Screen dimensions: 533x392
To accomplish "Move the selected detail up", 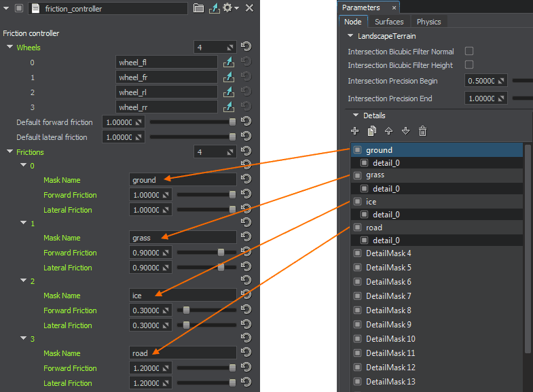I will [388, 131].
